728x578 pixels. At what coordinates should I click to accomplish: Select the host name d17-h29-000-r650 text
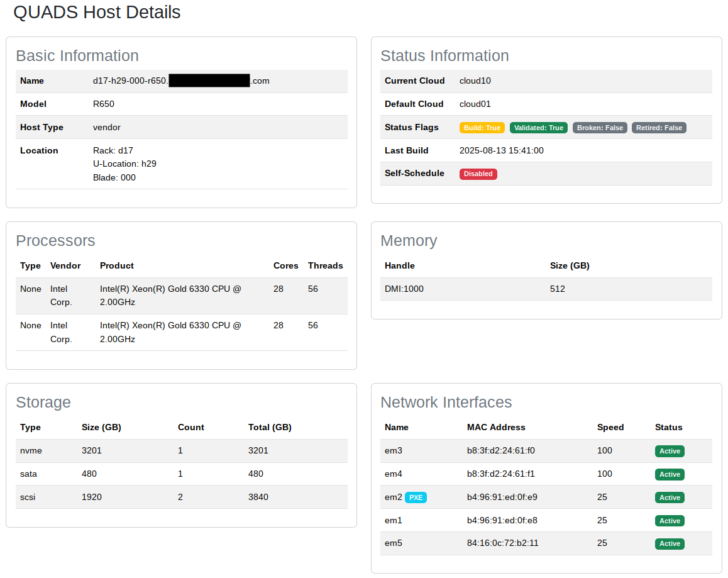(x=130, y=81)
